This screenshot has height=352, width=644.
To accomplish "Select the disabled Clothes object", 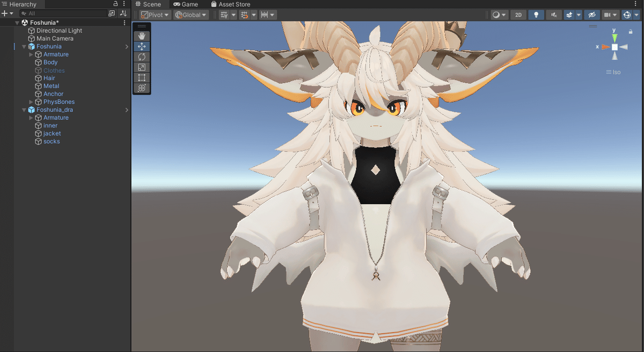I will [x=54, y=70].
